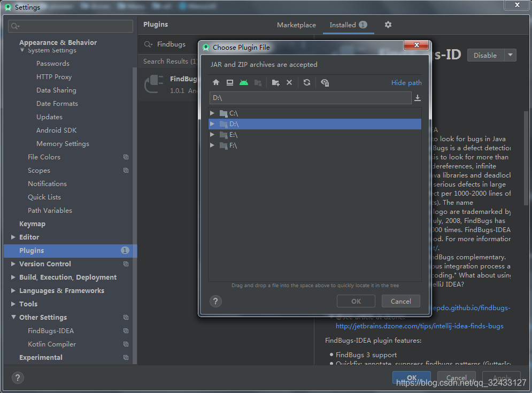Viewport: 532px width, 393px height.
Task: Click the Plugins update count badge
Action: coord(125,250)
